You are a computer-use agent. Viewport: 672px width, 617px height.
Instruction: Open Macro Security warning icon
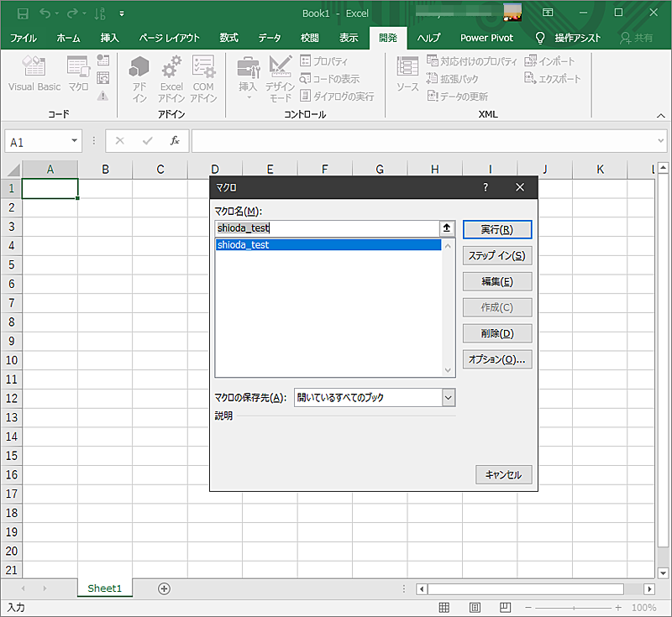coord(102,95)
